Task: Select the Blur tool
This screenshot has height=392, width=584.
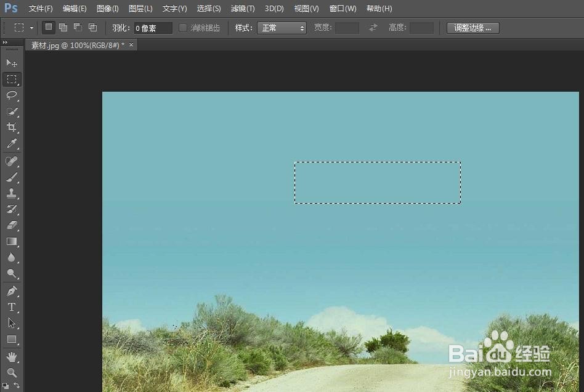Action: (x=12, y=258)
